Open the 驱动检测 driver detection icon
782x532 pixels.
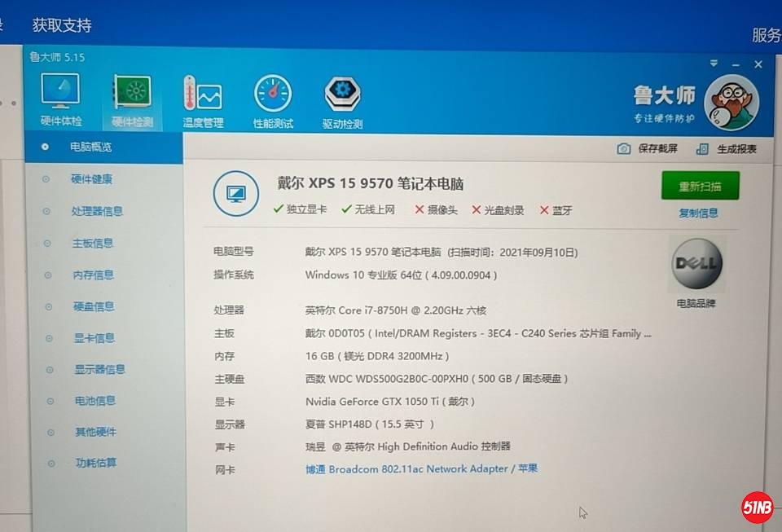click(343, 95)
